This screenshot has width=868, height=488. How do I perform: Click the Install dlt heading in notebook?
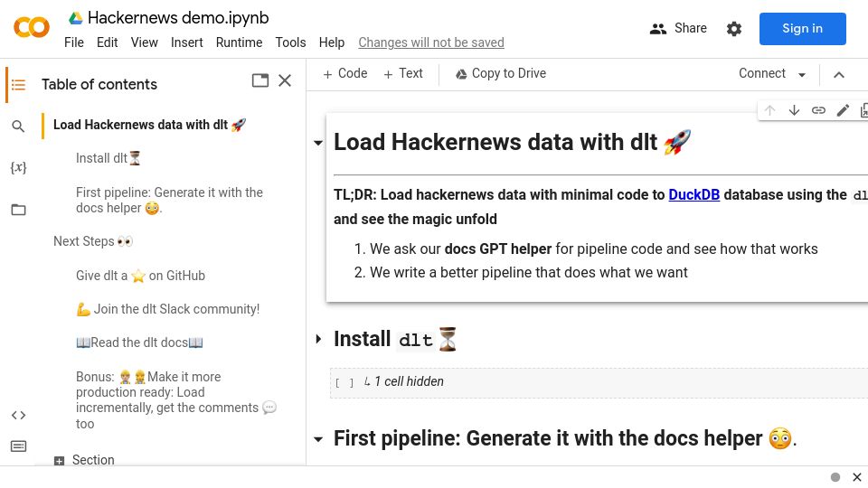point(395,339)
